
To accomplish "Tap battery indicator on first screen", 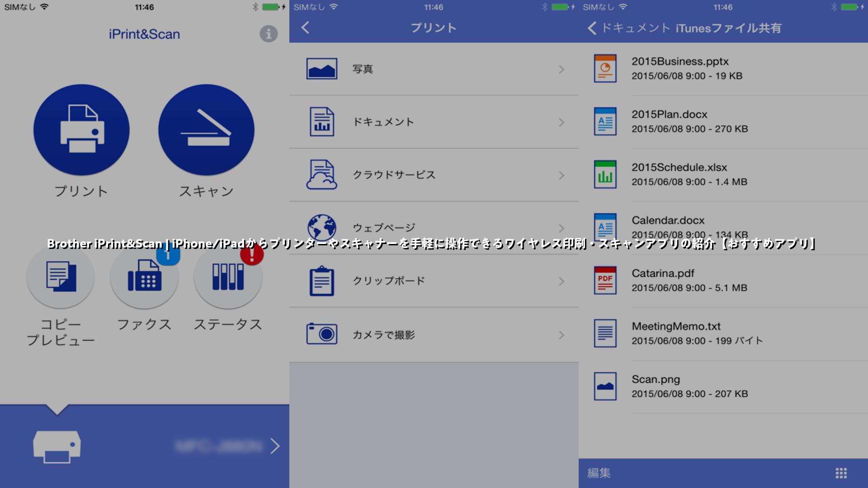I will click(x=271, y=7).
